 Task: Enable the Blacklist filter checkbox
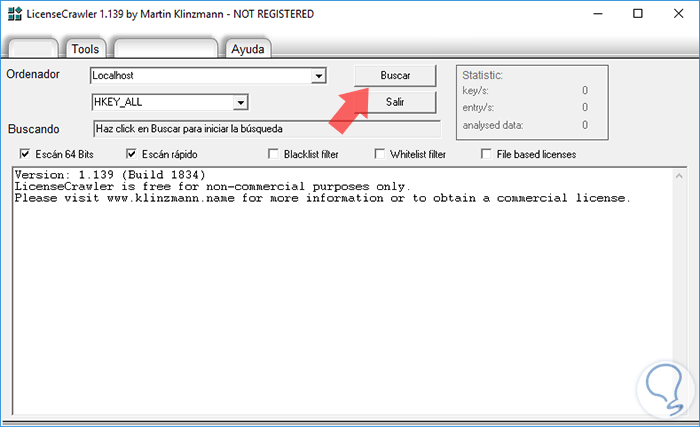273,154
